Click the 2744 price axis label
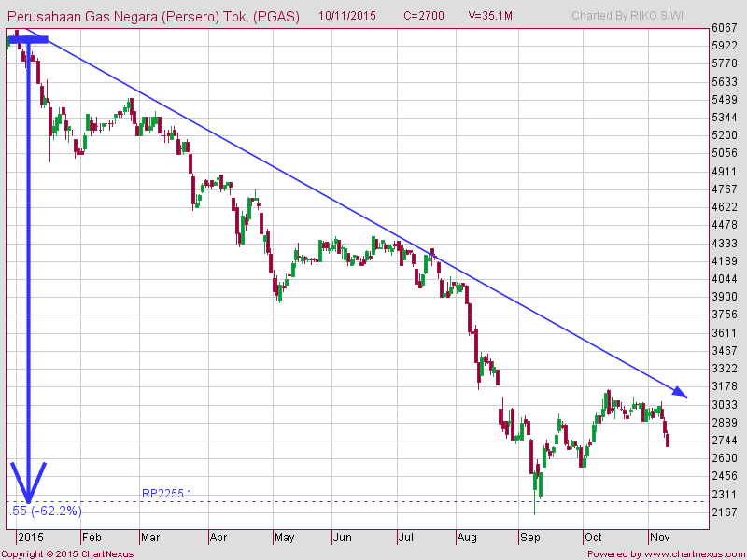The width and height of the screenshot is (747, 560). click(x=725, y=441)
